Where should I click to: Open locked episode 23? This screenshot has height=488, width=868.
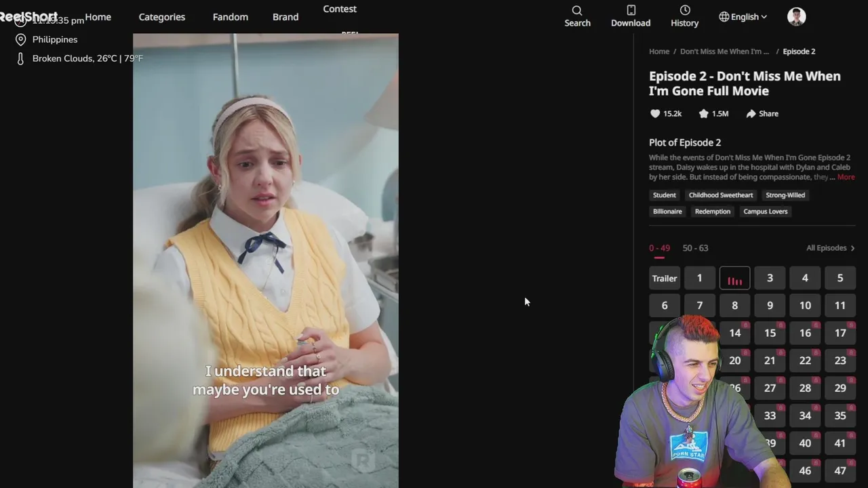click(840, 361)
